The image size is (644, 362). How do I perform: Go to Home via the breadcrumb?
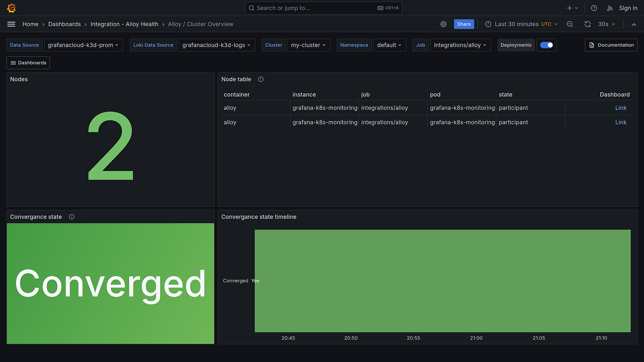(x=30, y=24)
